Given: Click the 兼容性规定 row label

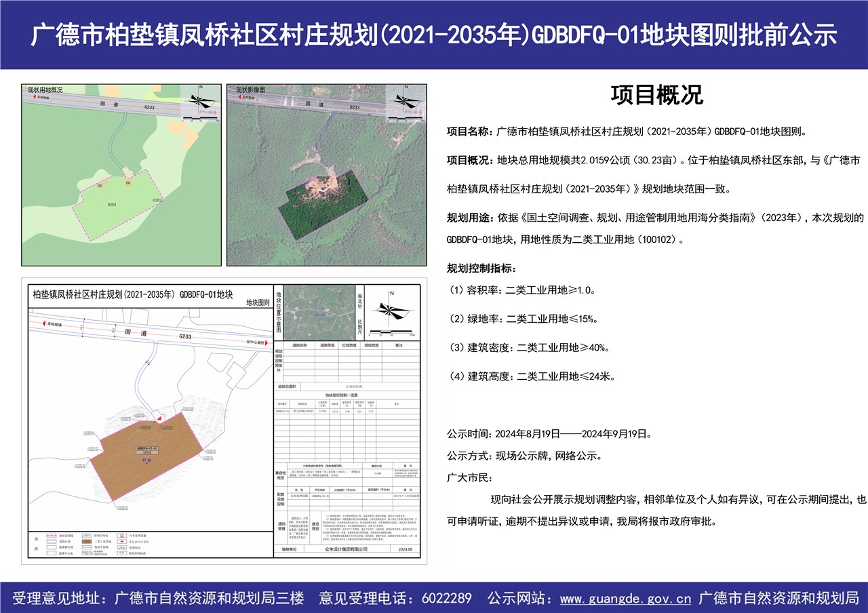Looking at the screenshot, I should tap(280, 475).
